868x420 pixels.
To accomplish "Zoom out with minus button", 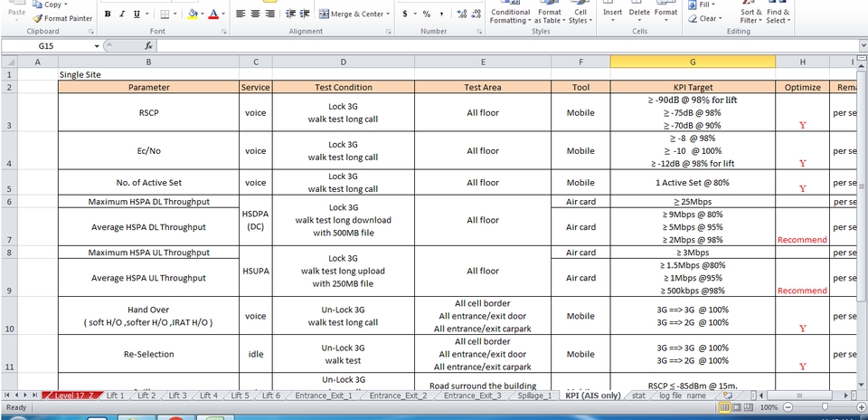I will click(787, 407).
